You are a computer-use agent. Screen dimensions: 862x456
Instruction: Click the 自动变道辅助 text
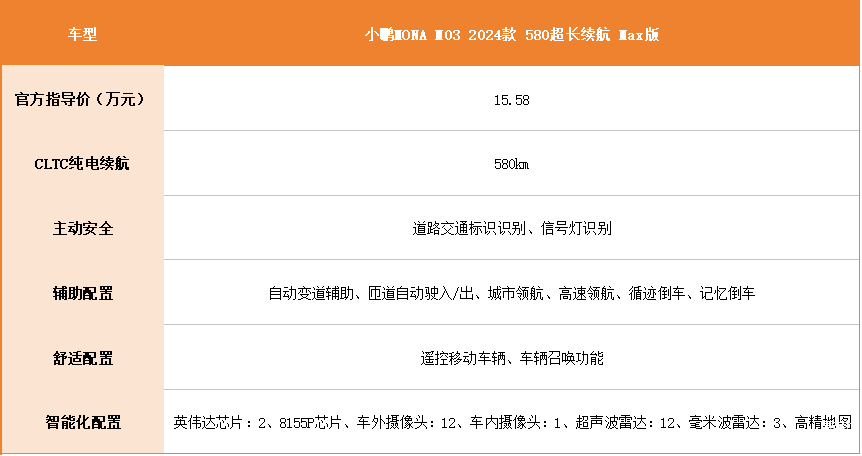[x=304, y=294]
